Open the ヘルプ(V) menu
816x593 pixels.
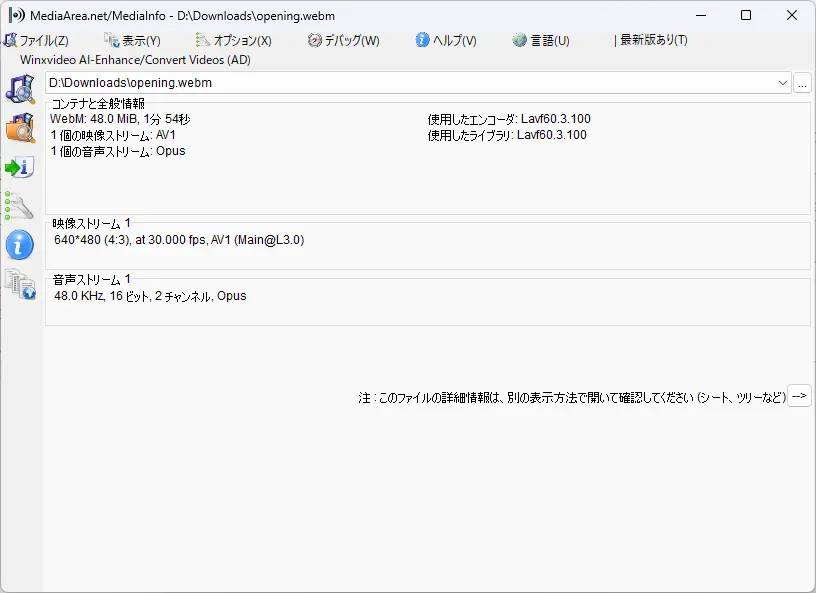point(446,40)
